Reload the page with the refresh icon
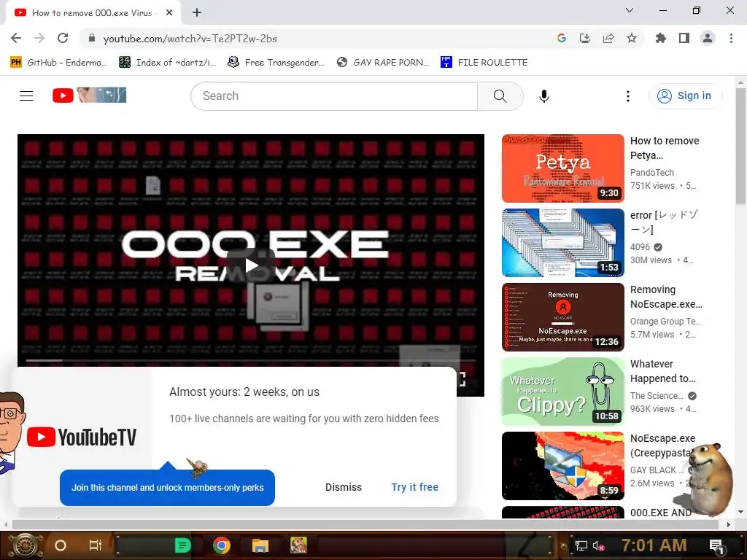This screenshot has height=560, width=747. pyautogui.click(x=63, y=39)
